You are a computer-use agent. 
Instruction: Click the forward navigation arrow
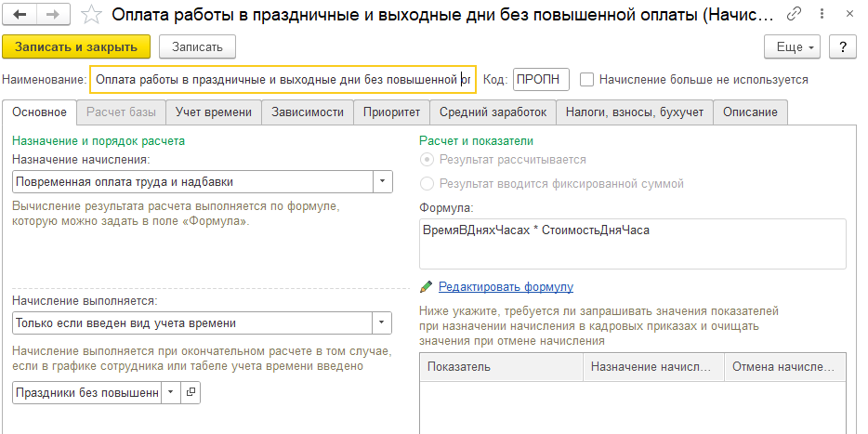[52, 15]
